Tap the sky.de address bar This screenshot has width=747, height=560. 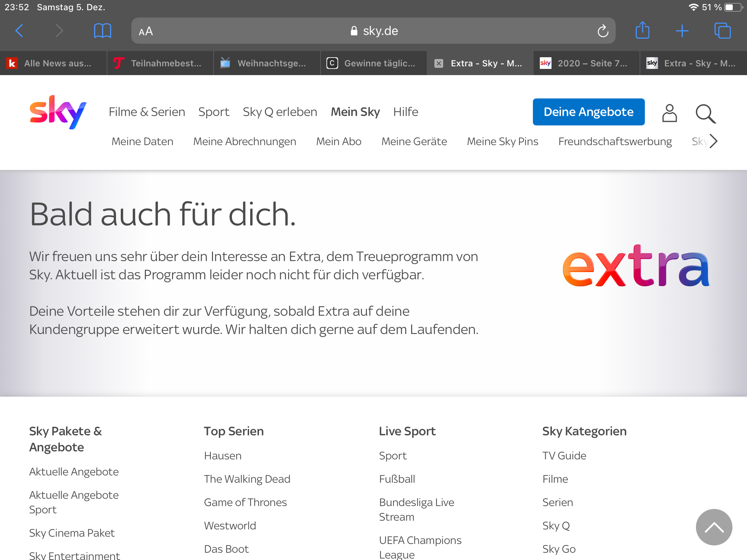373,31
